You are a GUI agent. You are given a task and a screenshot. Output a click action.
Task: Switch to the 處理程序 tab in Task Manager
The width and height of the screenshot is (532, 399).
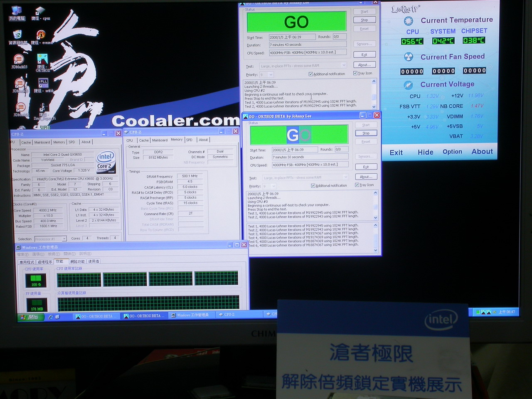[45, 262]
